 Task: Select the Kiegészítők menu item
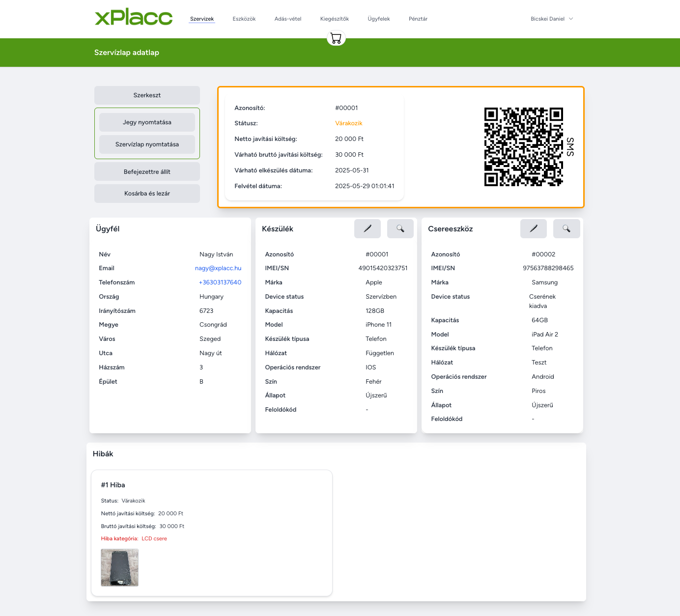point(335,19)
